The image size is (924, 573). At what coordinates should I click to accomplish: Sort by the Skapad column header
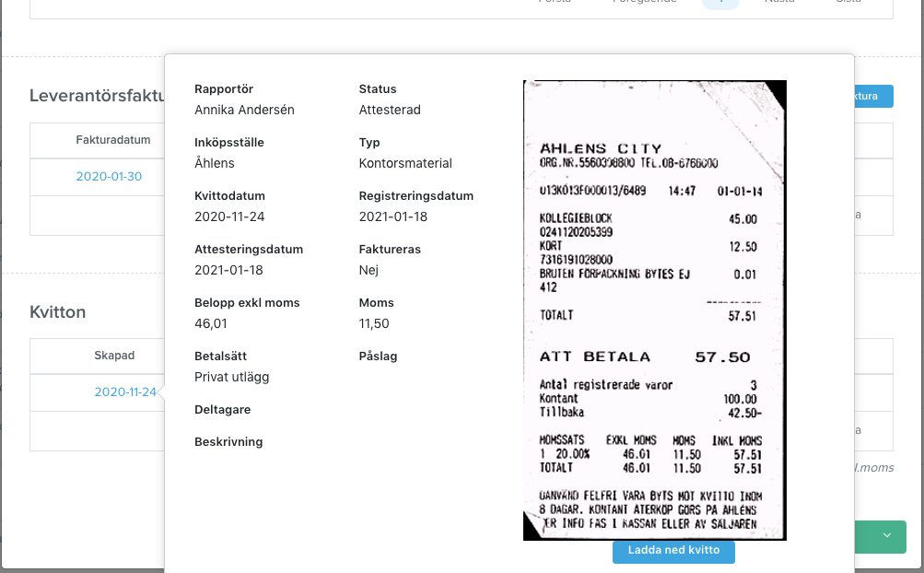pos(114,356)
